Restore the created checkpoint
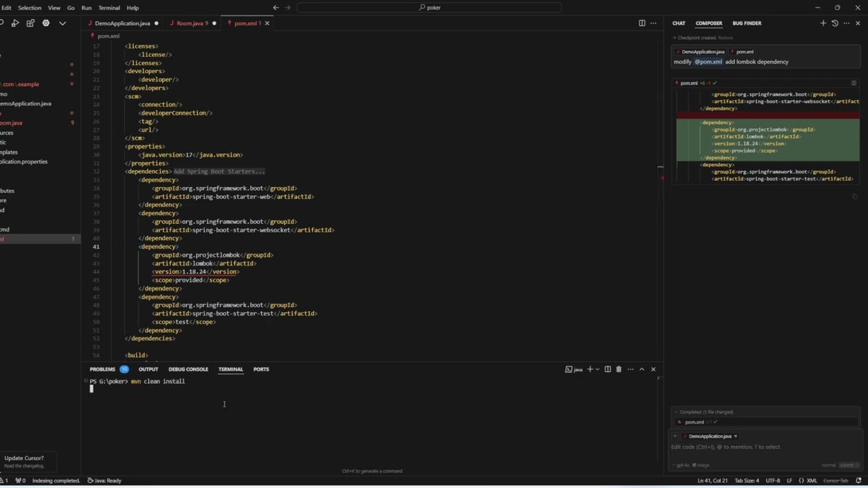The image size is (868, 488). [726, 38]
